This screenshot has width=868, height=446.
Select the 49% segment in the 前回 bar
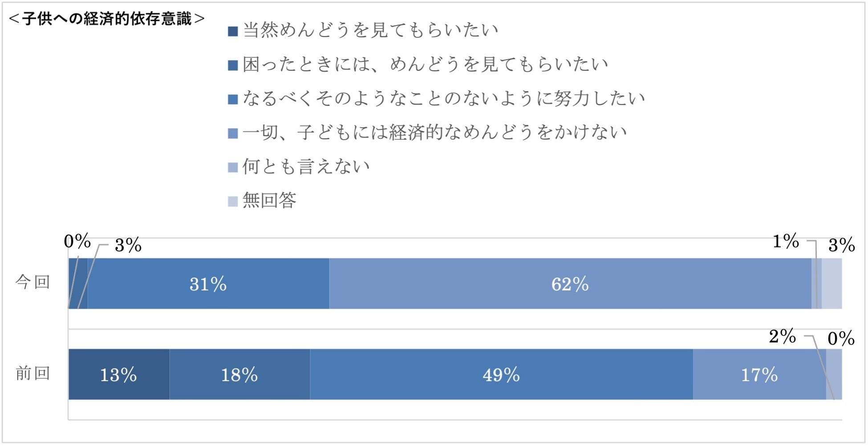[501, 375]
